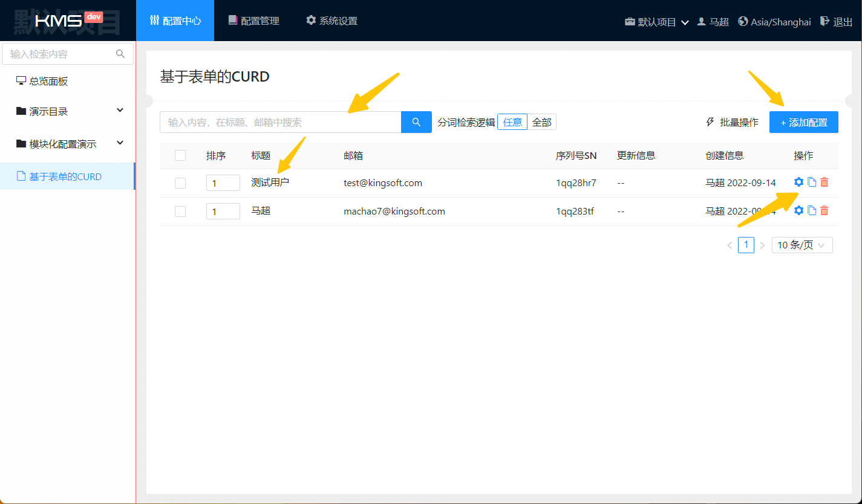
Task: Open the 10 条/页 page size dropdown
Action: tap(802, 245)
